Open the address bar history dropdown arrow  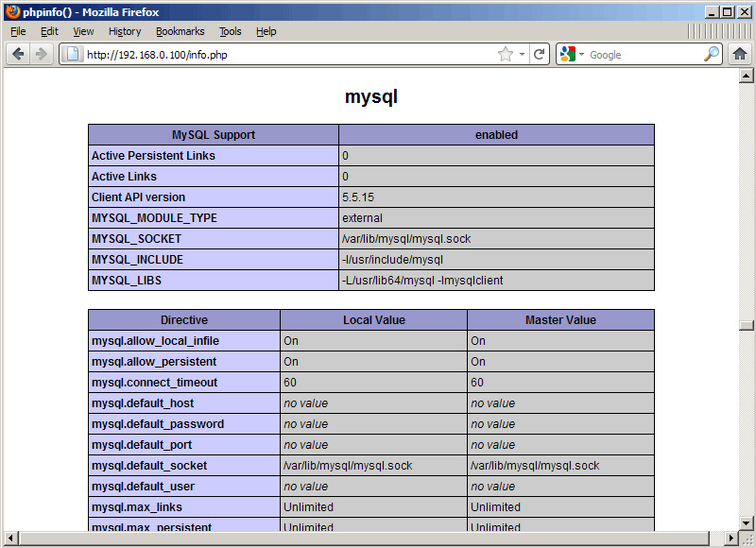[x=522, y=54]
